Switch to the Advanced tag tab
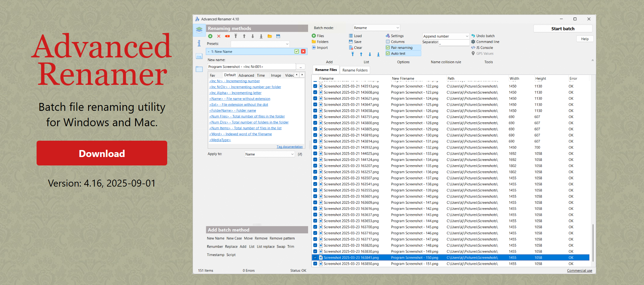The image size is (644, 285). pos(246,75)
